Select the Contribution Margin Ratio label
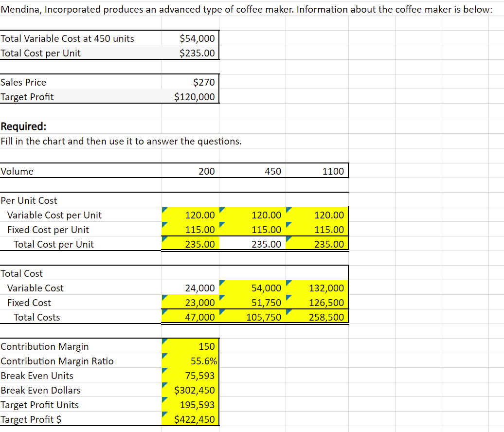504x432 pixels. 57,360
